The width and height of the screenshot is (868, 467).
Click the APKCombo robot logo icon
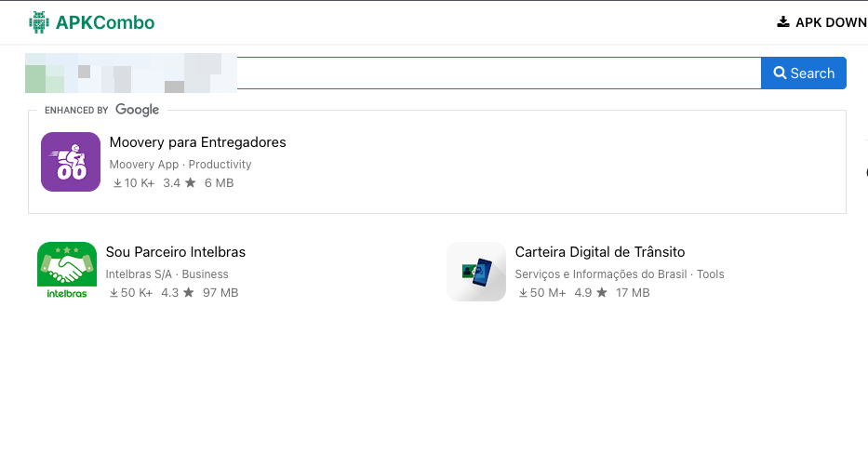pos(39,22)
